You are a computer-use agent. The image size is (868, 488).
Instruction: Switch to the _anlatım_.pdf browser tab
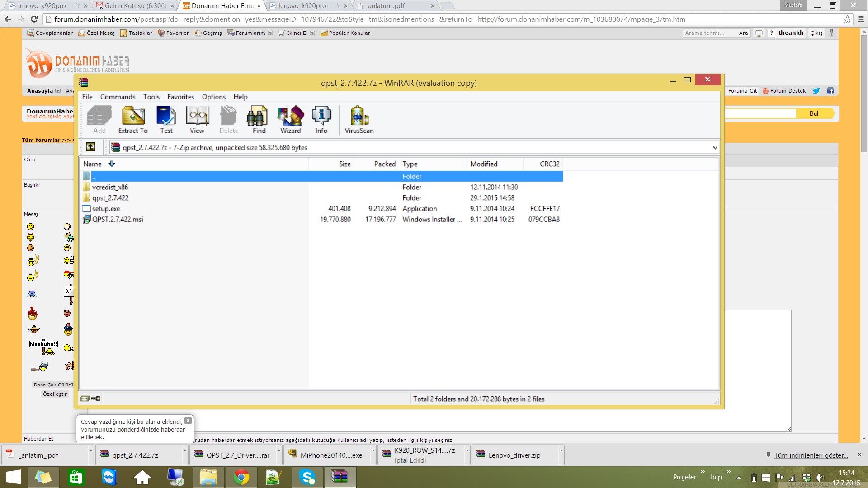click(x=396, y=6)
